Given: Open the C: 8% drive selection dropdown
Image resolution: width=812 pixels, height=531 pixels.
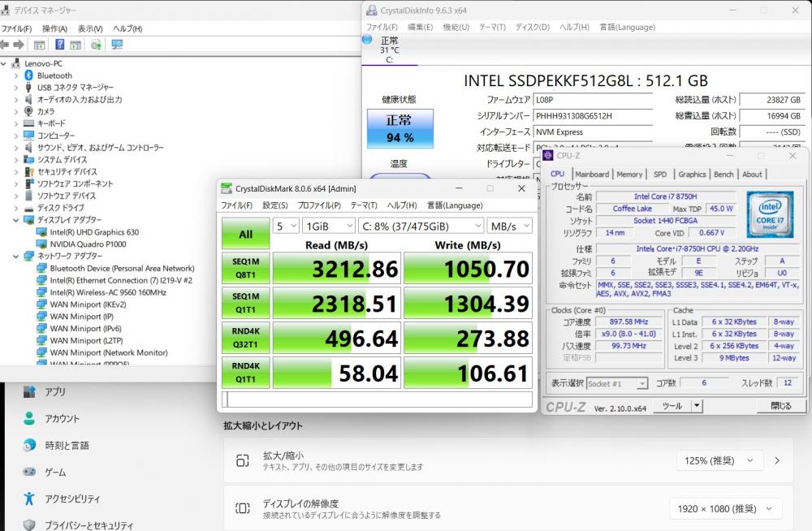Looking at the screenshot, I should coord(421,226).
